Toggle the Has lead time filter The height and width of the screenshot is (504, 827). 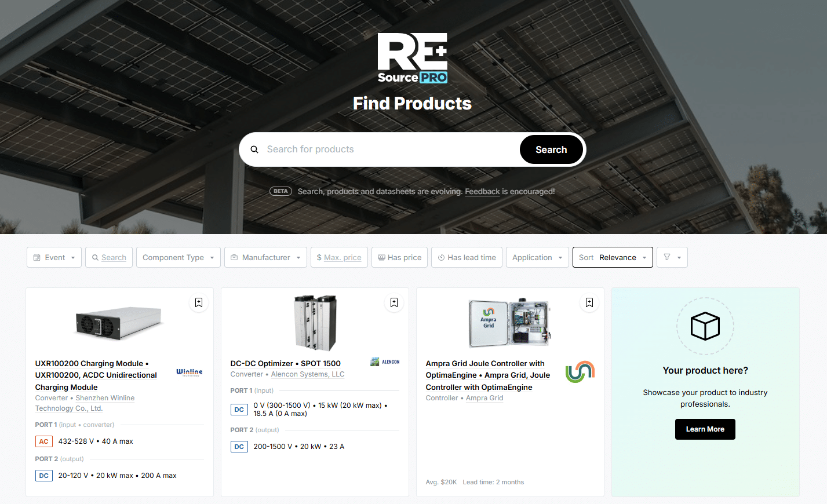tap(467, 257)
